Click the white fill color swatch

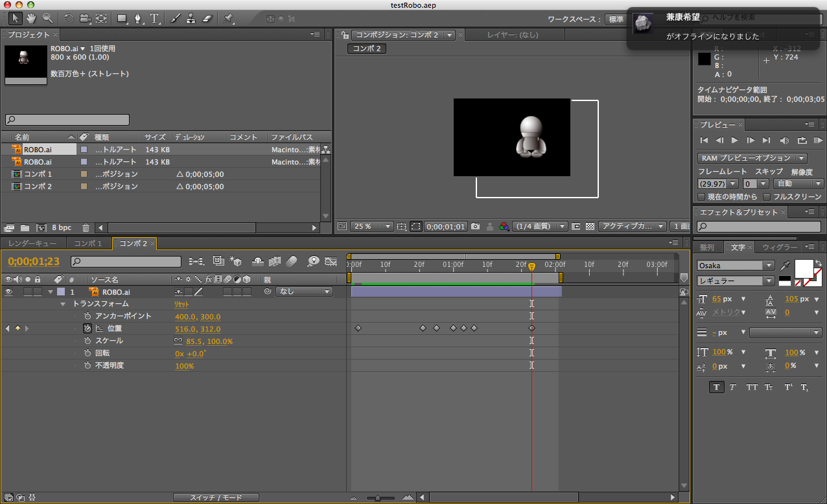point(804,268)
